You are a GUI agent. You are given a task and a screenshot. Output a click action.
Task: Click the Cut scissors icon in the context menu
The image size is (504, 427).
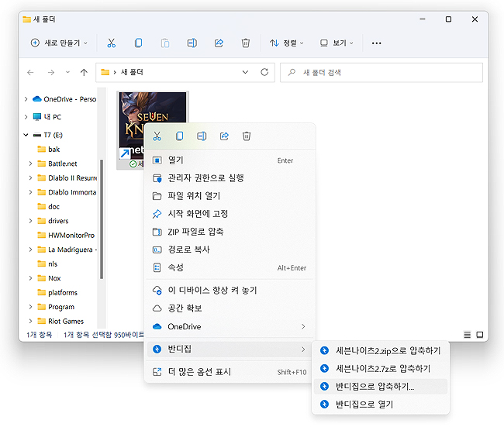click(x=157, y=136)
